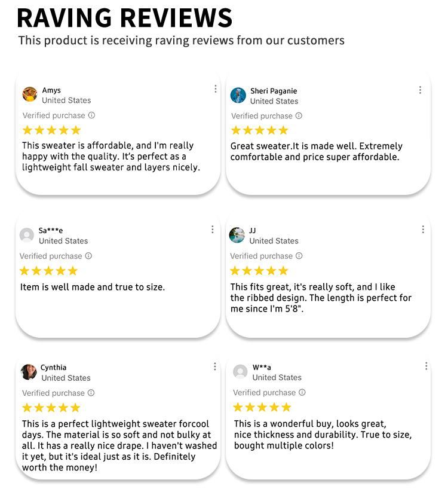Open the options menu on Amys' review

(x=216, y=89)
